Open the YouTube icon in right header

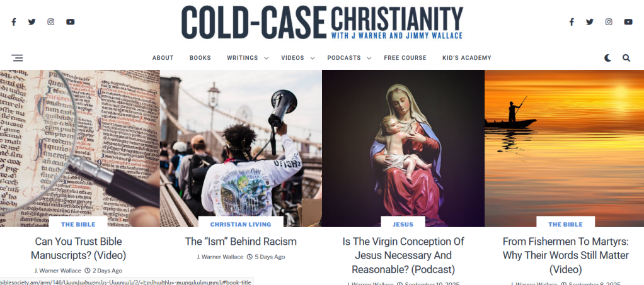628,22
